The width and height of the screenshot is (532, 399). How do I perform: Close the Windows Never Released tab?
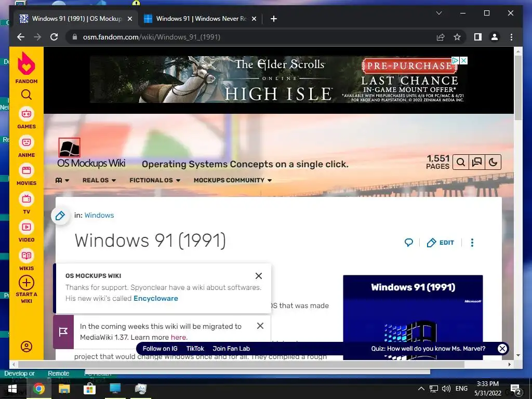tap(254, 19)
